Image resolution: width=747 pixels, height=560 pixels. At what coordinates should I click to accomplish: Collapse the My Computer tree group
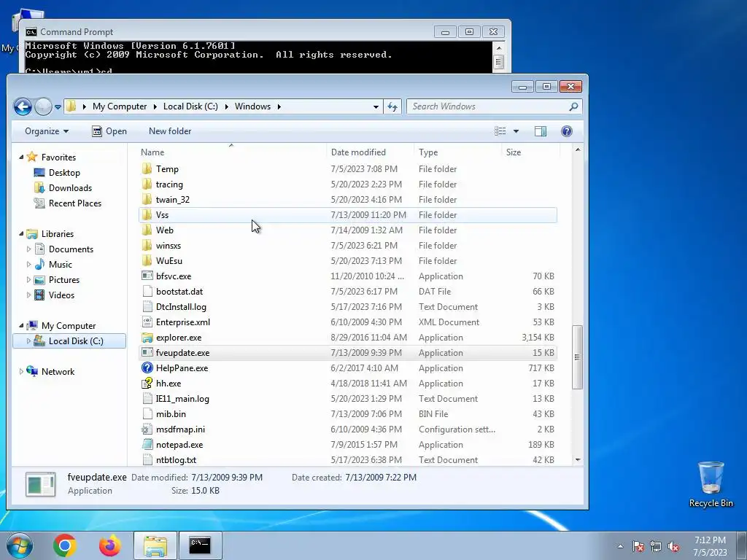point(21,325)
